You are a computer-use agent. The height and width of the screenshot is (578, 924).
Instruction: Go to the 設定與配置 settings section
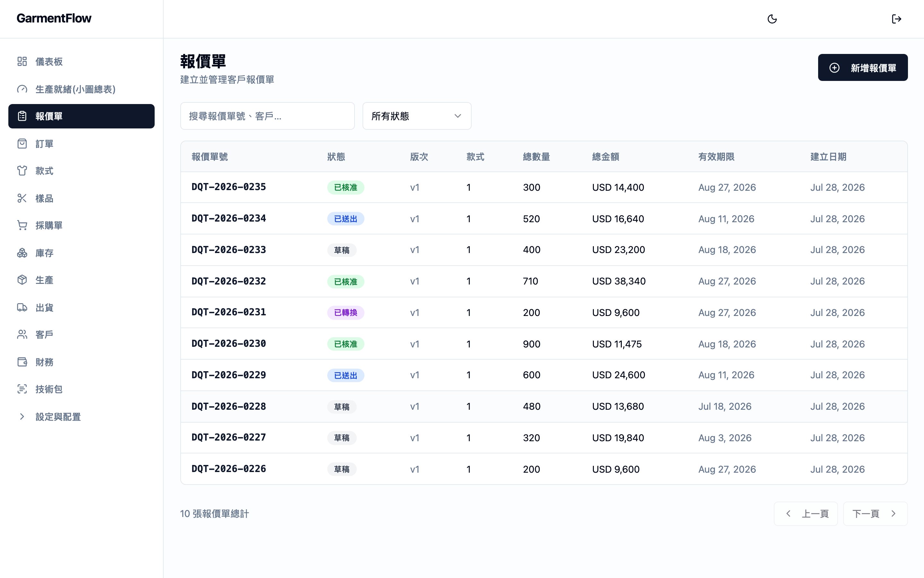click(x=81, y=417)
